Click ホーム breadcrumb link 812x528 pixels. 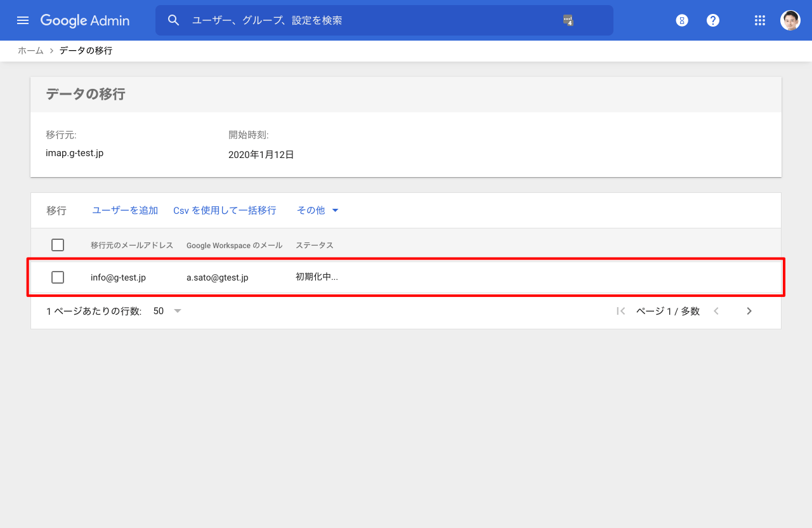click(x=30, y=51)
